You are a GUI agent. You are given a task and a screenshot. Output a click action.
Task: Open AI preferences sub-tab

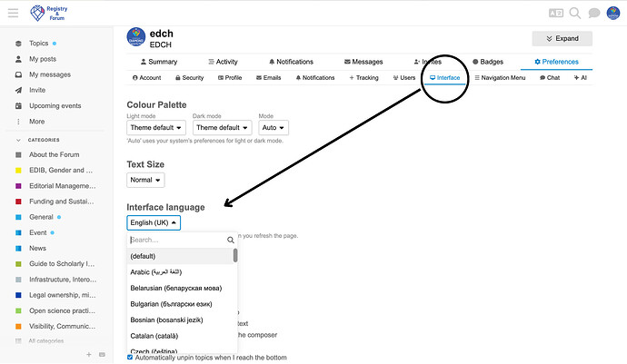[581, 77]
